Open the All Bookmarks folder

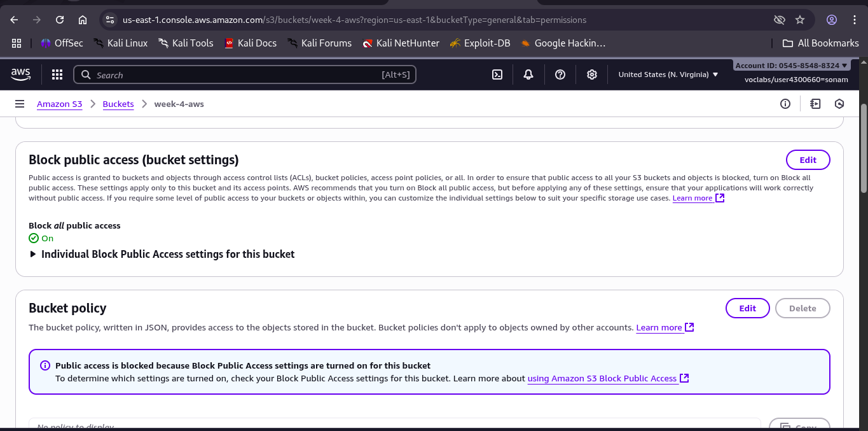pos(820,43)
